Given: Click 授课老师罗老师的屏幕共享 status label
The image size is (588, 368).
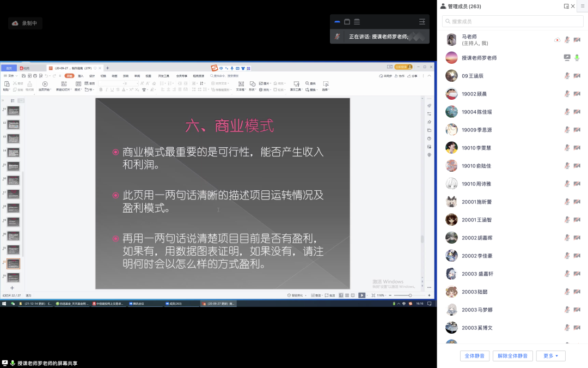Looking at the screenshot, I should point(47,363).
